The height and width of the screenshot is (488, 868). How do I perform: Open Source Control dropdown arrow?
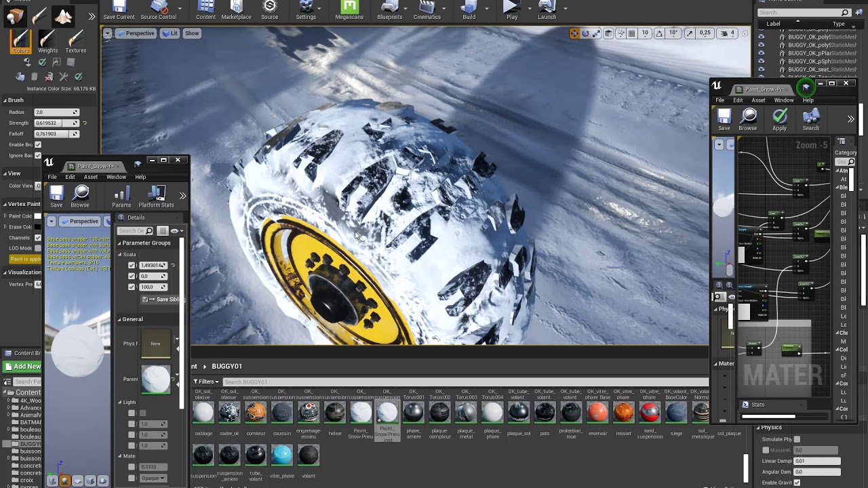pyautogui.click(x=180, y=9)
